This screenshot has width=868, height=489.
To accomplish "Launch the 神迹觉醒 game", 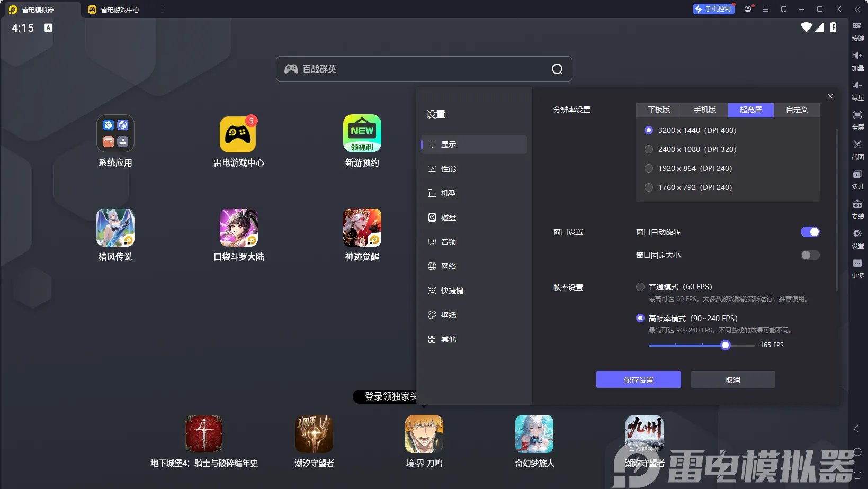I will [362, 228].
